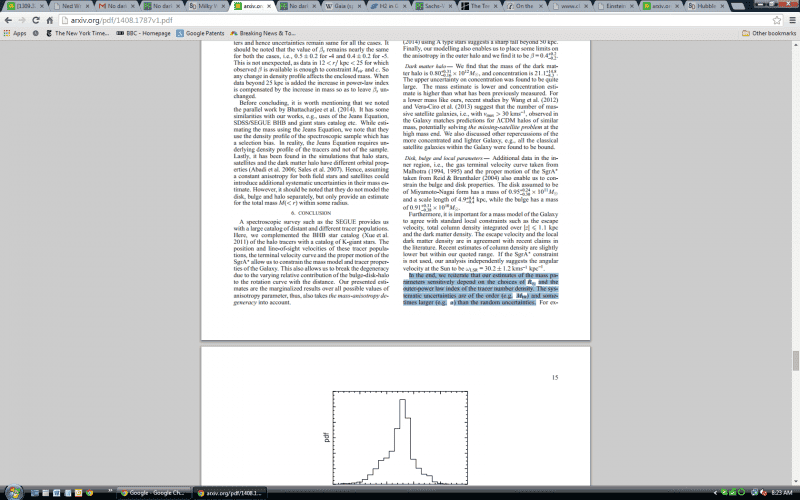Click the Gmail favicon on the third tab
The width and height of the screenshot is (800, 500).
click(x=103, y=6)
